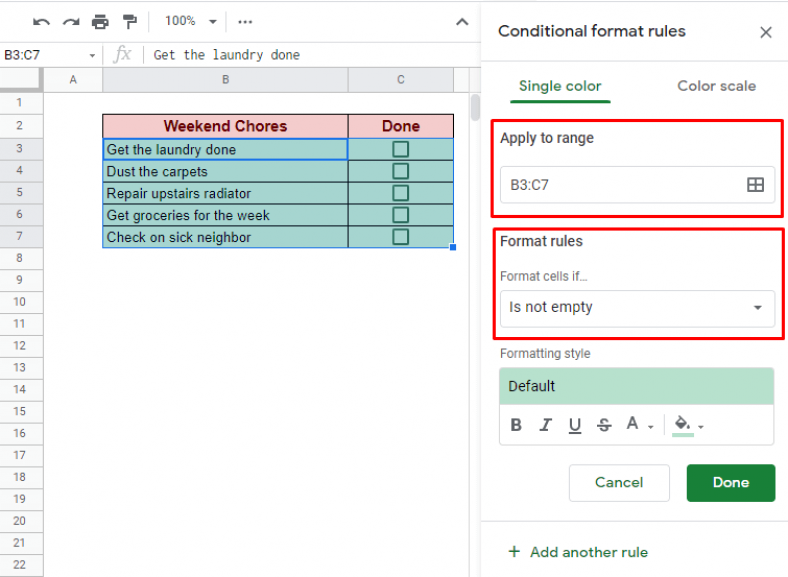This screenshot has height=577, width=788.
Task: Select the Single color tab
Action: click(x=560, y=86)
